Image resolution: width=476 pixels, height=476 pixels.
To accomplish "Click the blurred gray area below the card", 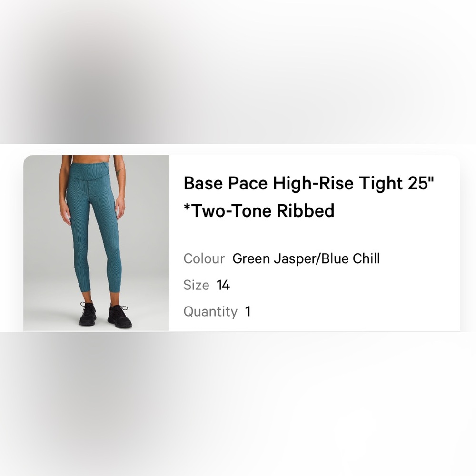I will (238, 404).
